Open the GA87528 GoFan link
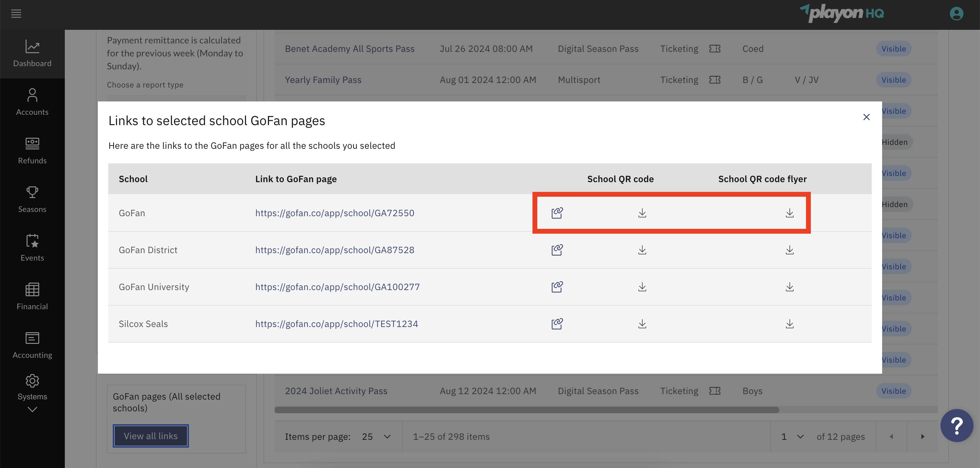The image size is (980, 468). [335, 250]
